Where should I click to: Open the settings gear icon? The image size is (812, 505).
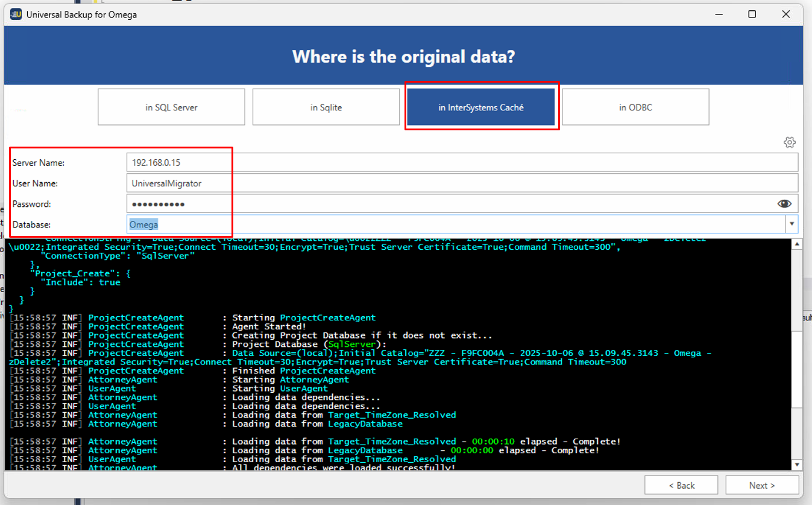789,142
